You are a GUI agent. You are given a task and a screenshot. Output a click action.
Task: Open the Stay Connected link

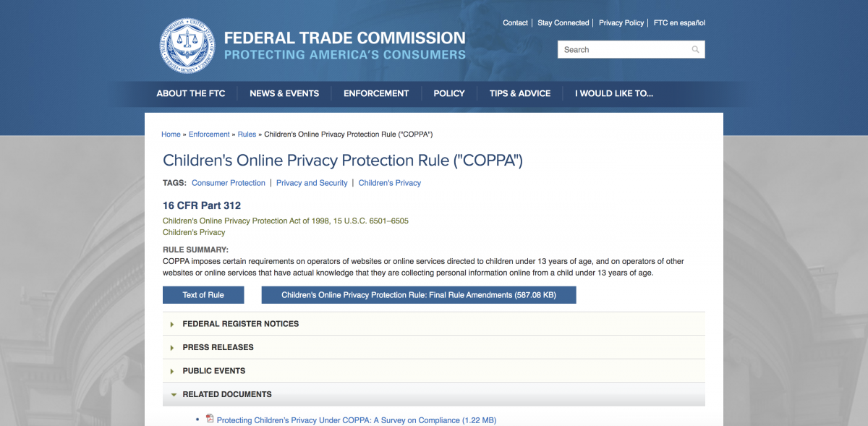point(563,23)
